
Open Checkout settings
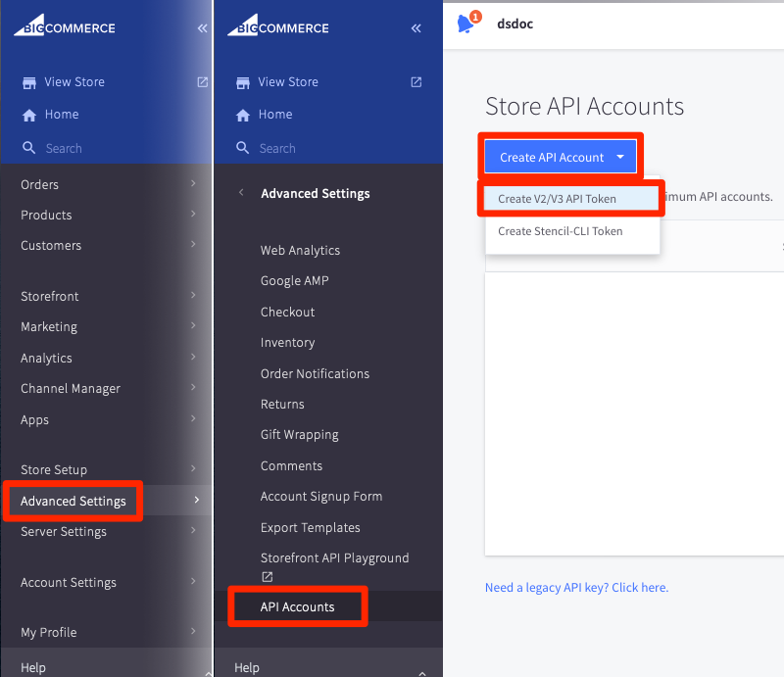point(287,312)
